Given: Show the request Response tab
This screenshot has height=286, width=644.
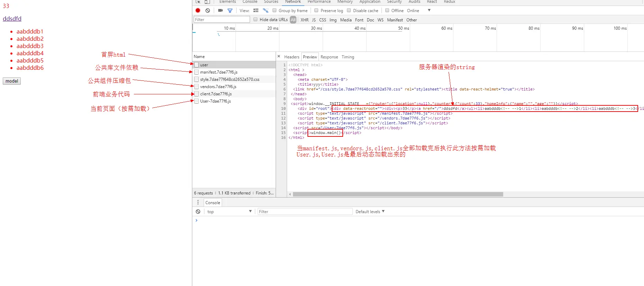Looking at the screenshot, I should coord(329,57).
